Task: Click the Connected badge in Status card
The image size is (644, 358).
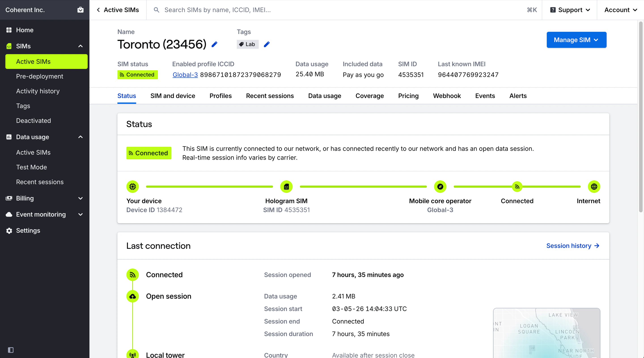Action: coord(149,153)
